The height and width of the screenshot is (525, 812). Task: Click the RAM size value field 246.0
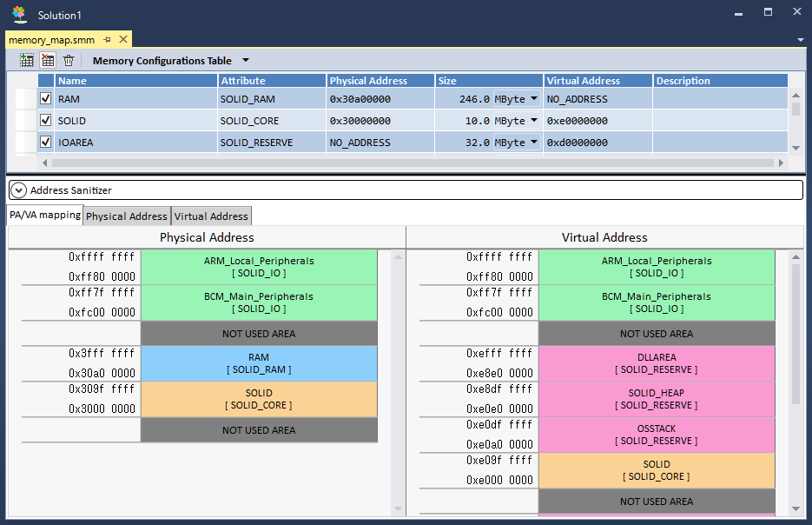465,99
